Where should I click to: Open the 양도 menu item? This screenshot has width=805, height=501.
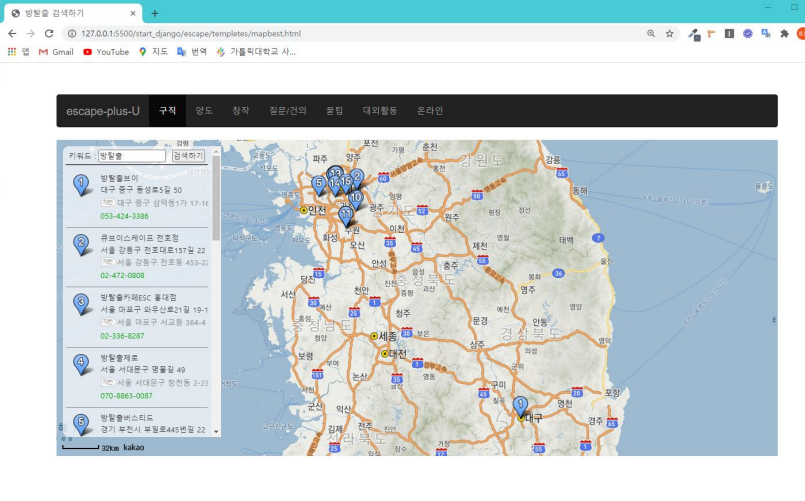tap(204, 111)
